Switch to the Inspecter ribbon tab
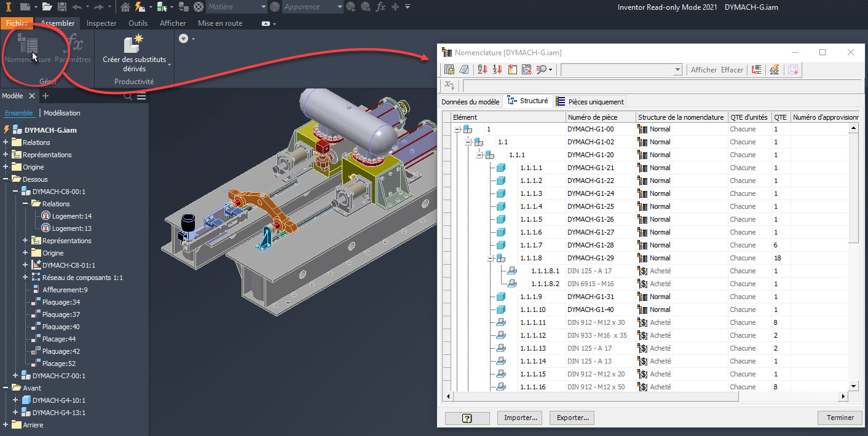Screen dimensions: 868x436 (101, 23)
